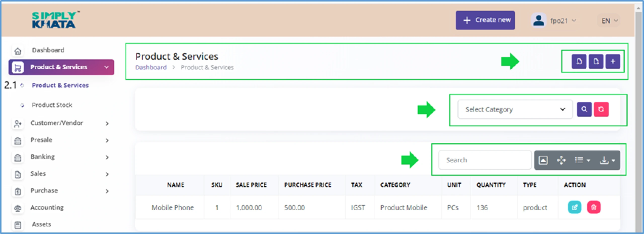The width and height of the screenshot is (644, 234).
Task: Follow the Dashboard breadcrumb link
Action: [151, 68]
